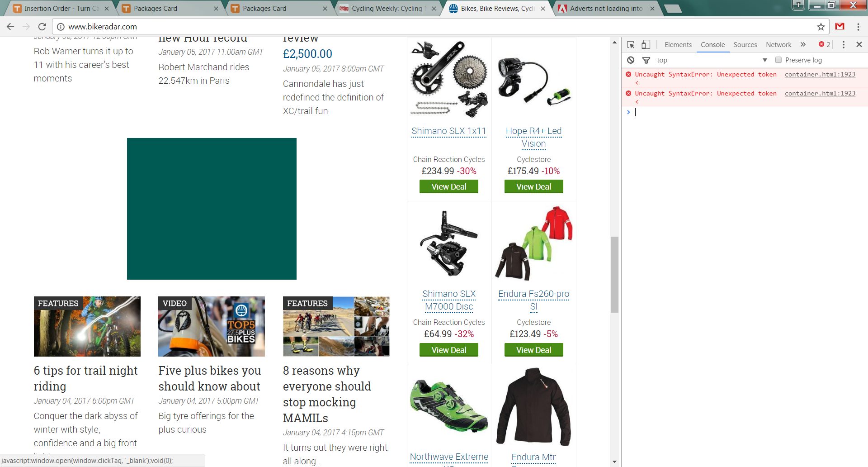Open the Shimano SLX 1x11 product link
Screen dimensions: 868x467
[x=449, y=131]
